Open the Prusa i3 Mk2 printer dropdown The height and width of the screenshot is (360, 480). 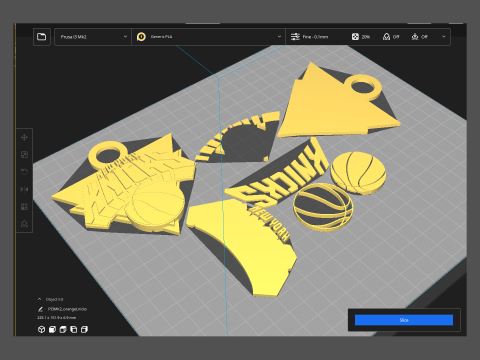coord(93,37)
